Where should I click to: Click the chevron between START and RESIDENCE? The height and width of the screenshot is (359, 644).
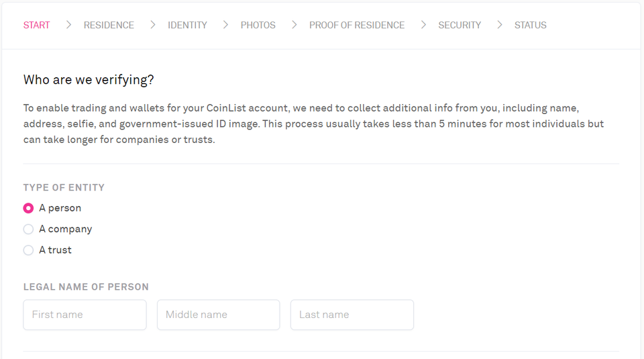68,25
